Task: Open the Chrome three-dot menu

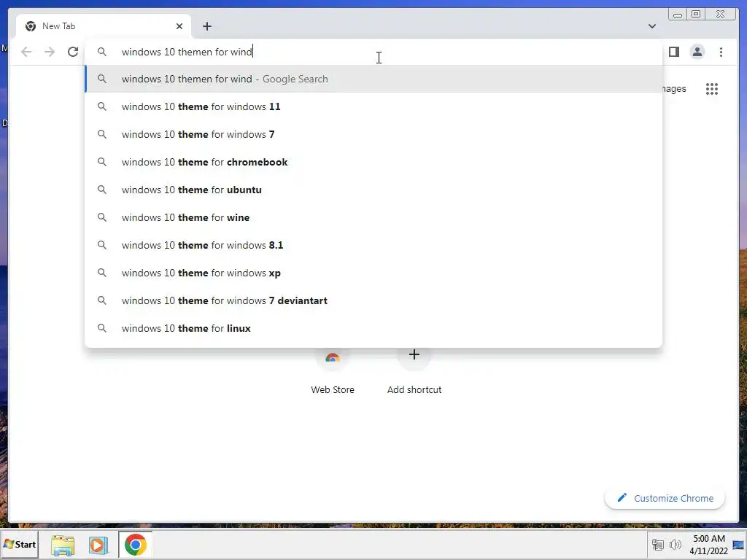Action: click(721, 52)
